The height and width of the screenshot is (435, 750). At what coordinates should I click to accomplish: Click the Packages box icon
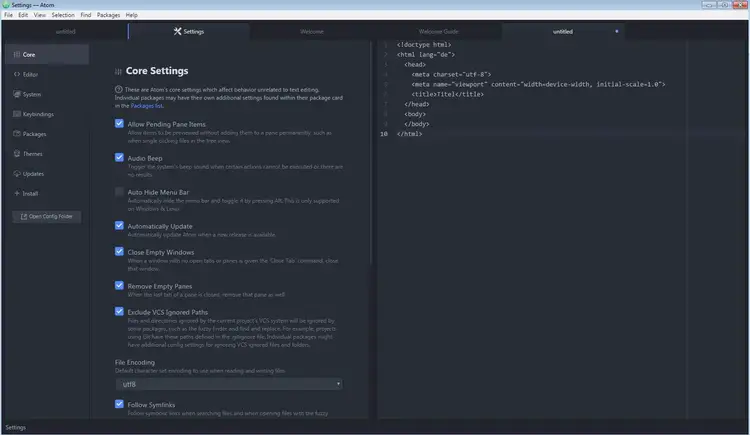[17, 134]
